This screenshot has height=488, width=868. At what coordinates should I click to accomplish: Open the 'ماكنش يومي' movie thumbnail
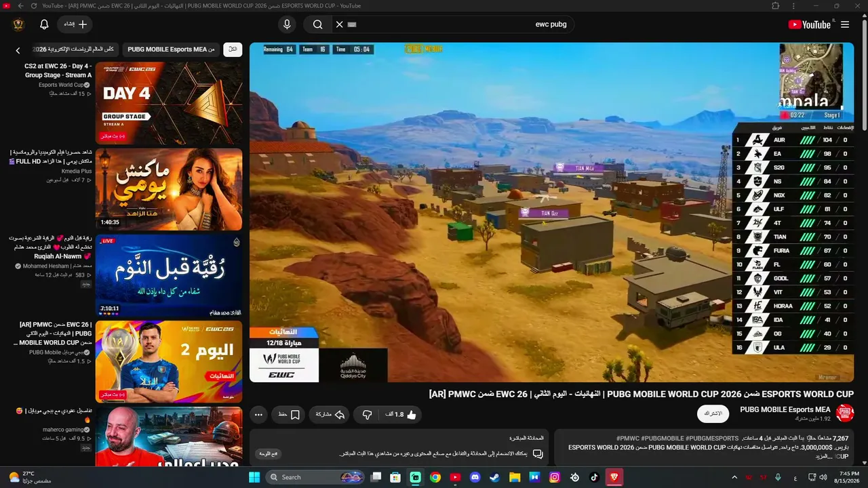(x=169, y=190)
